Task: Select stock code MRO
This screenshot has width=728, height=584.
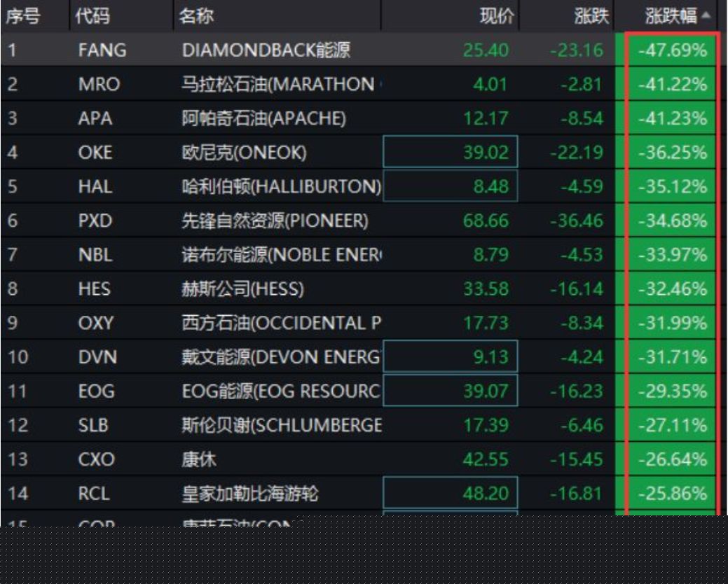Action: pyautogui.click(x=99, y=85)
